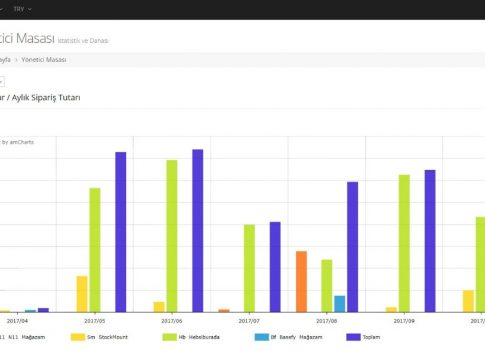Select the purple Toplam bar for 2017/08
This screenshot has width=485, height=360.
click(x=352, y=247)
